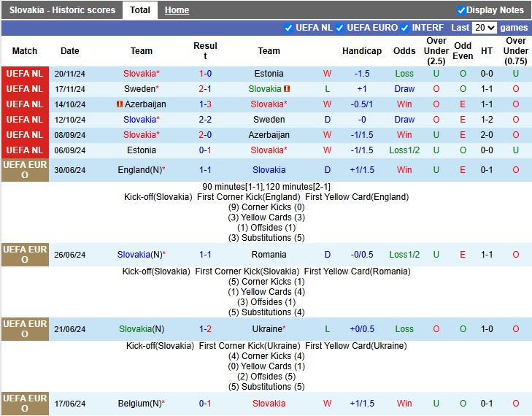This screenshot has width=532, height=416.
Task: Select the Total tab
Action: (x=139, y=10)
